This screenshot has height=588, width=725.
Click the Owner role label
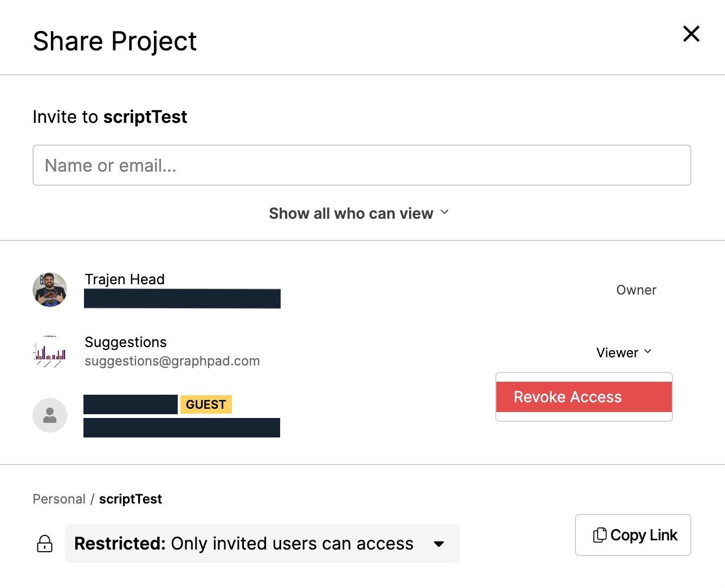tap(636, 290)
